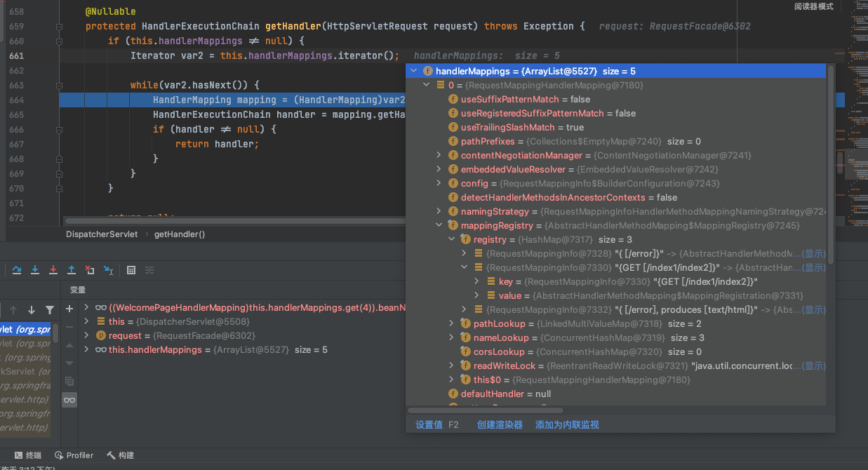Expand this.handlerMappings watch
This screenshot has width=868, height=470.
pyautogui.click(x=86, y=349)
